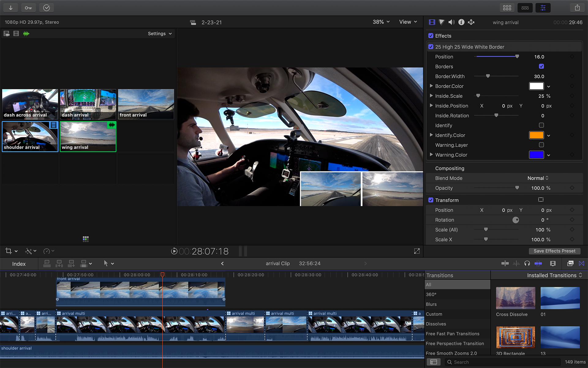Open the timeline Index button
This screenshot has height=368, width=588.
click(19, 264)
